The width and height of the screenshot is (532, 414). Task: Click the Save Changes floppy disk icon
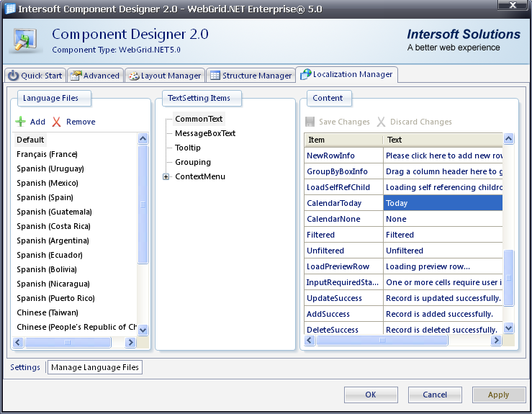click(x=310, y=122)
